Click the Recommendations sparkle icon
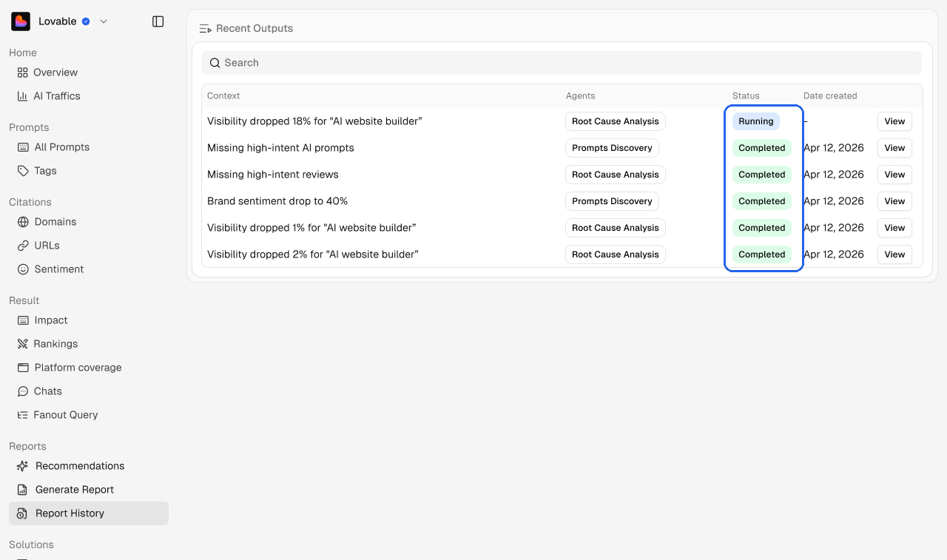 point(23,466)
